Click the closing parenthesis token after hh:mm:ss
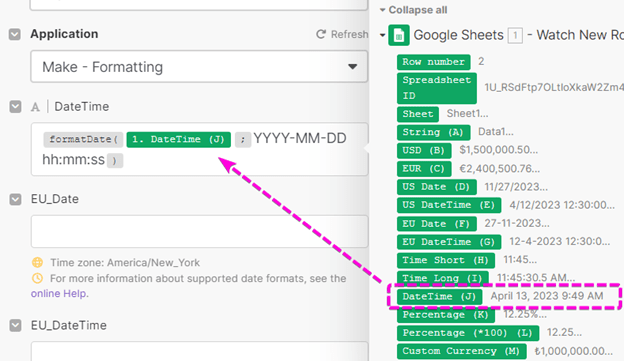Image resolution: width=624 pixels, height=361 pixels. point(115,161)
